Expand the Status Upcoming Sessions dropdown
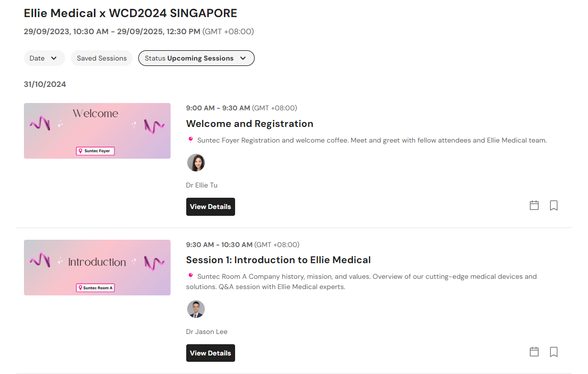Image resolution: width=588 pixels, height=374 pixels. (x=196, y=58)
